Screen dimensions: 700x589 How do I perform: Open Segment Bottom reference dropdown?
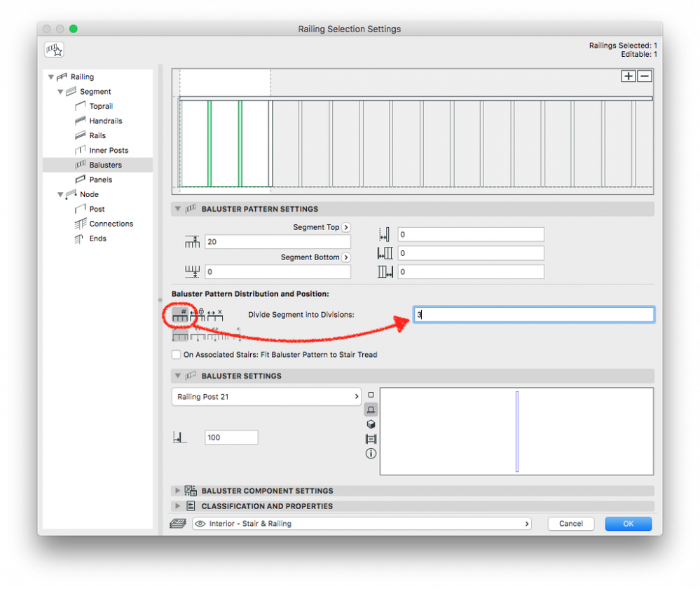(x=346, y=257)
